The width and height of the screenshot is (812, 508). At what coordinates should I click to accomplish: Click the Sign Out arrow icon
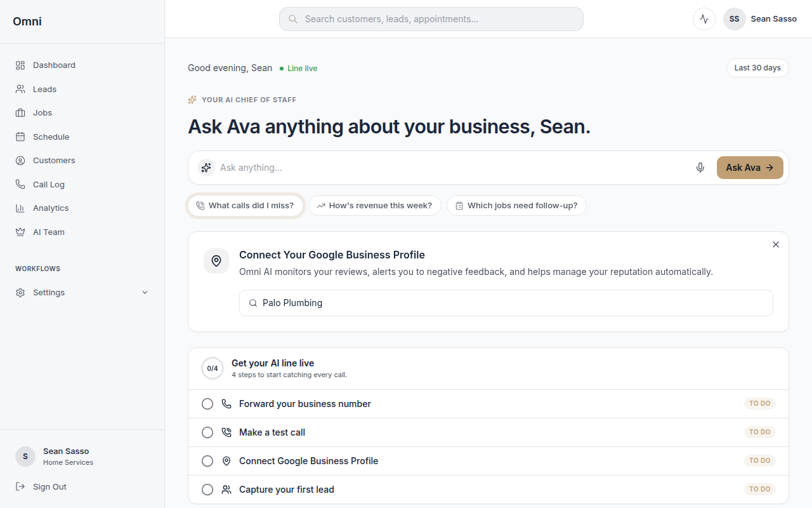20,487
